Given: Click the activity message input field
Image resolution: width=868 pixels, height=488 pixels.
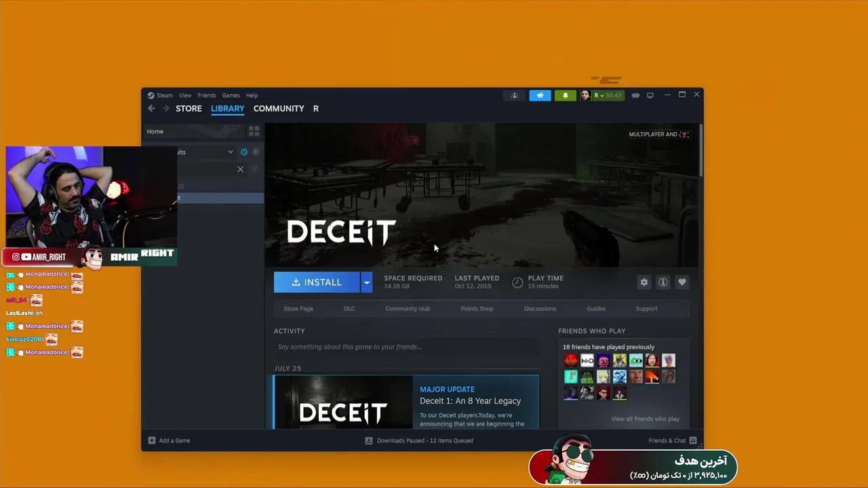Looking at the screenshot, I should [x=406, y=347].
